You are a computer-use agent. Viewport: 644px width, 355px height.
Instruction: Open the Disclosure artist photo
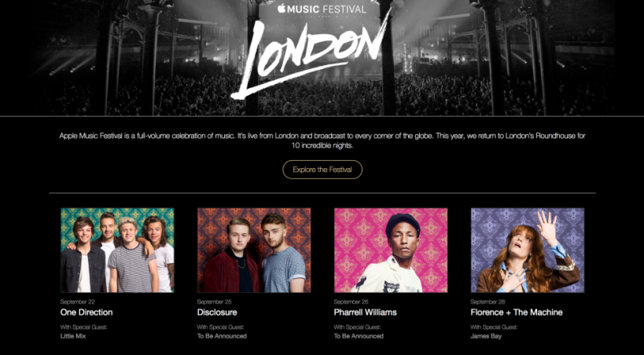[x=254, y=250]
